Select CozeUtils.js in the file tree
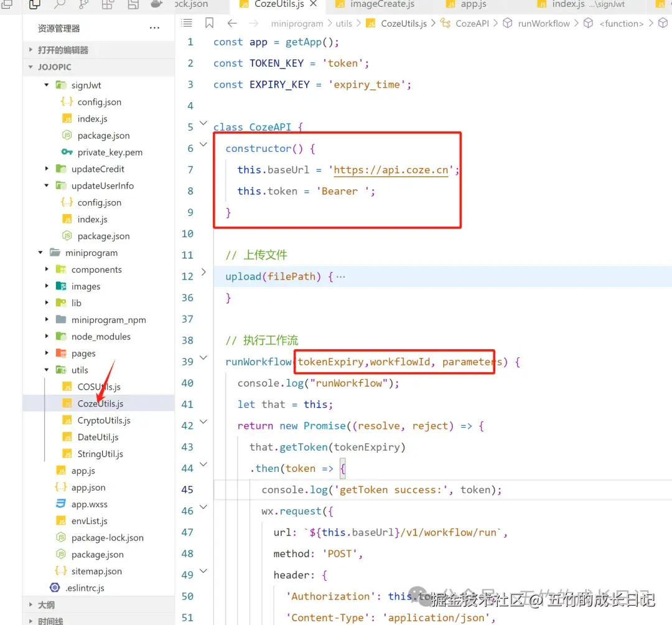The height and width of the screenshot is (625, 672). tap(100, 403)
